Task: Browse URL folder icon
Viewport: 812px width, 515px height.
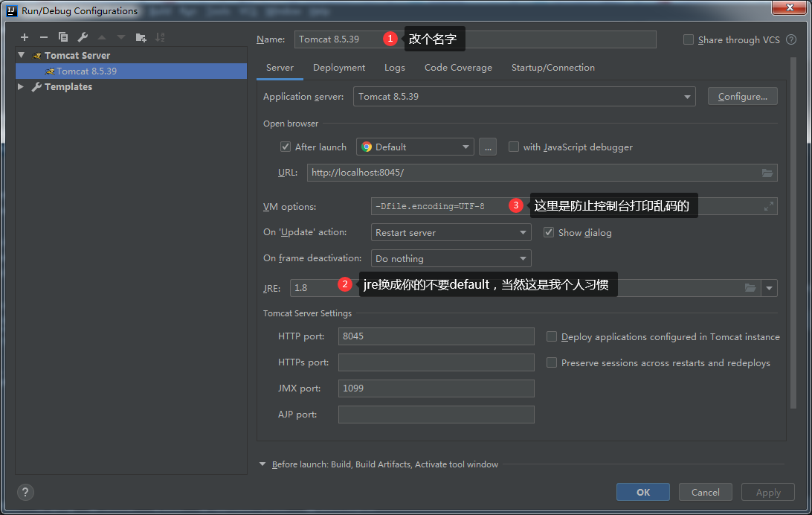Action: (767, 173)
